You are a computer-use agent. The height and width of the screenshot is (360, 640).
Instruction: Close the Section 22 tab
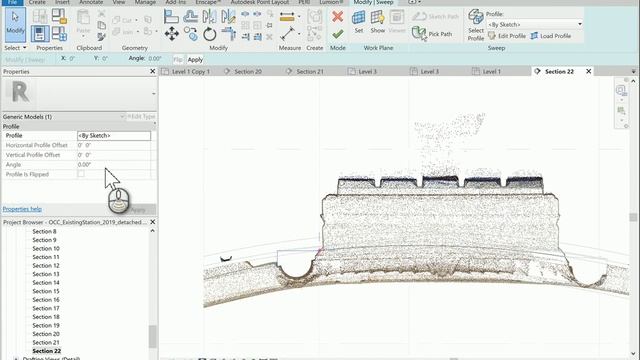click(589, 71)
